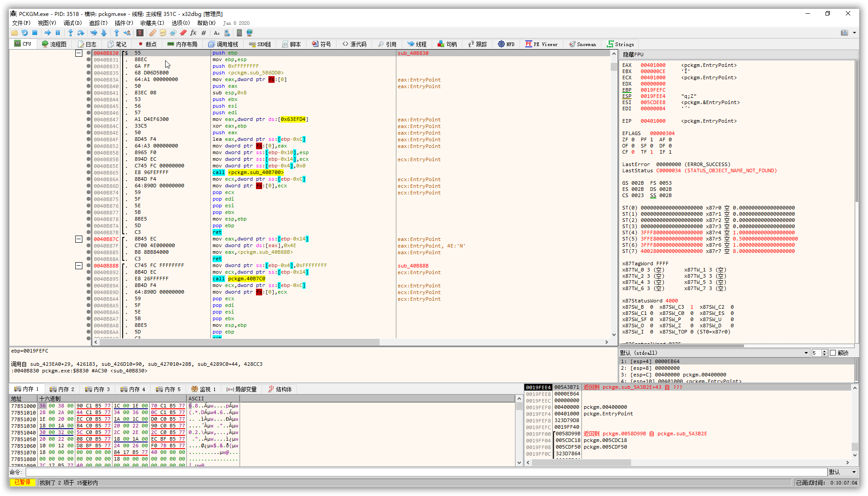This screenshot has height=496, width=868.
Task: Switch to the 内存 2 dump tab
Action: pos(62,389)
